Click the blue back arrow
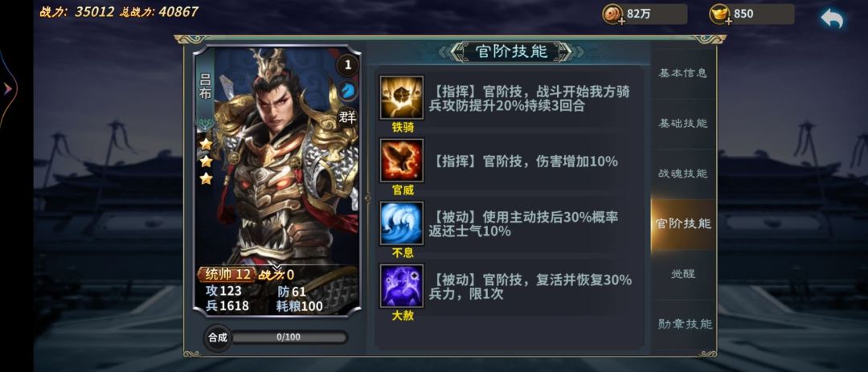 coord(832,18)
